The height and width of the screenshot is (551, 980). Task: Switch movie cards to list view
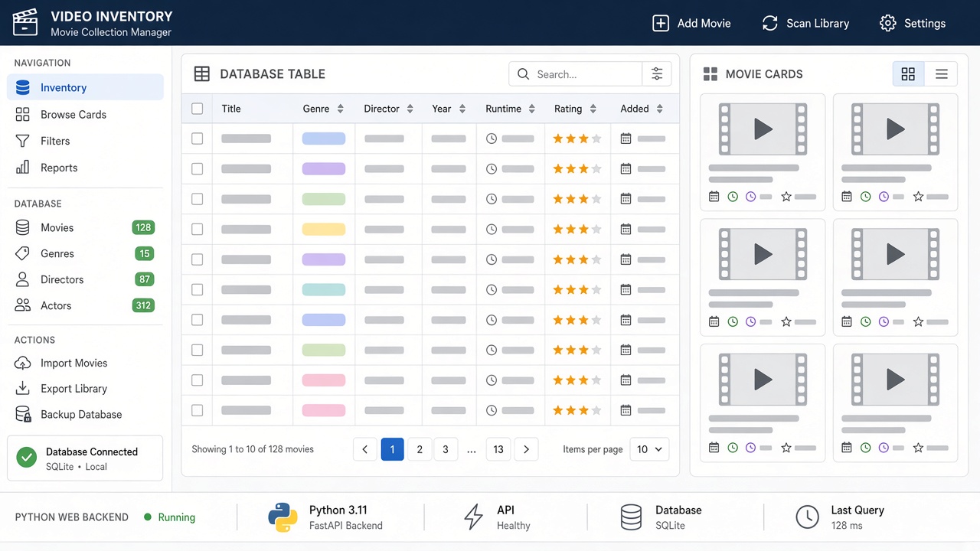[x=942, y=74]
